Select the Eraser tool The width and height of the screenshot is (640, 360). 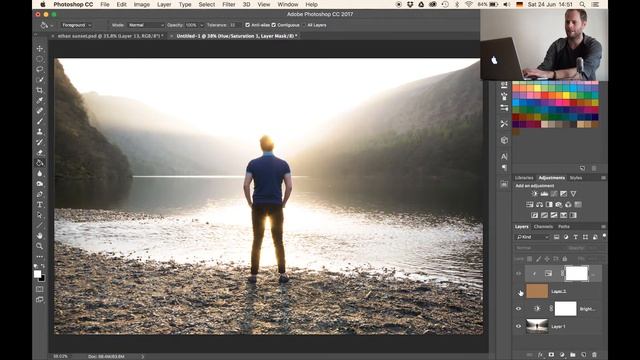point(40,153)
